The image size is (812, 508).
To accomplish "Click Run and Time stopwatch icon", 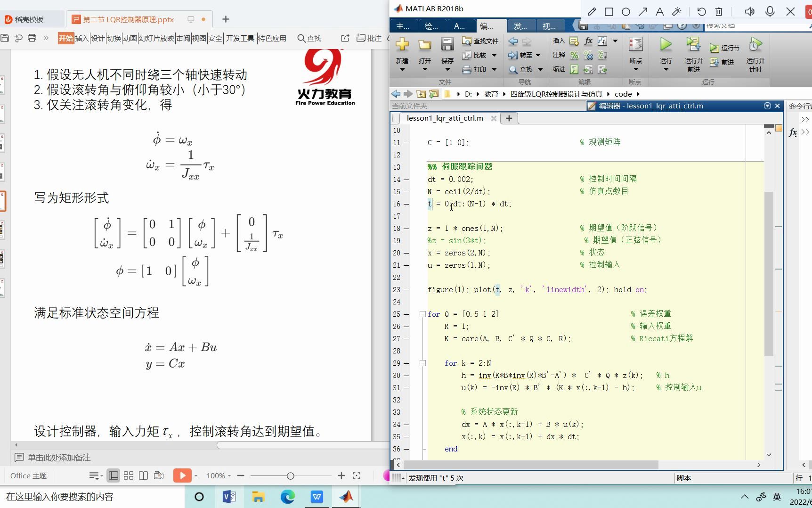I will coord(755,44).
